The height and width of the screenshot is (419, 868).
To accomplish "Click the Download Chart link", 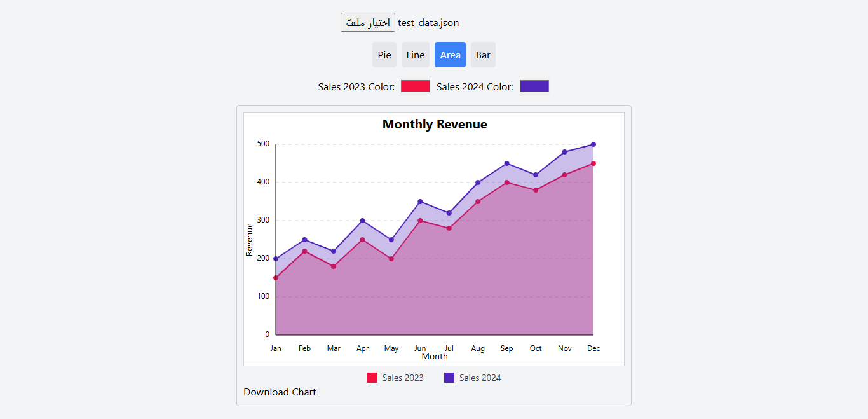I will pos(280,392).
